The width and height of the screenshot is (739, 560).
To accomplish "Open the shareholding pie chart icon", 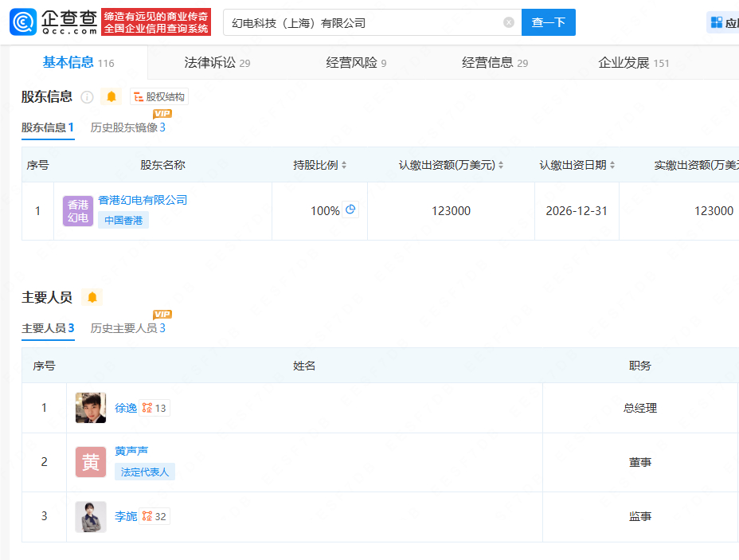I will tap(350, 210).
